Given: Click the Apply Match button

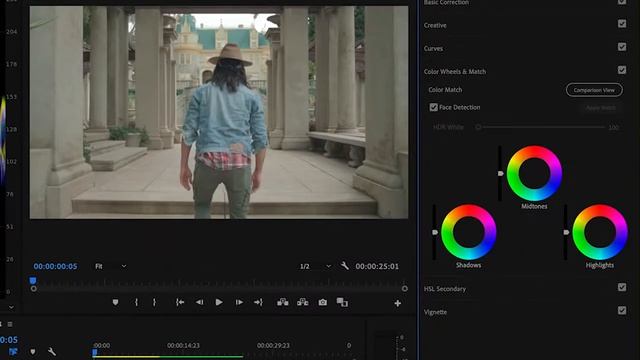Looking at the screenshot, I should pyautogui.click(x=601, y=108).
